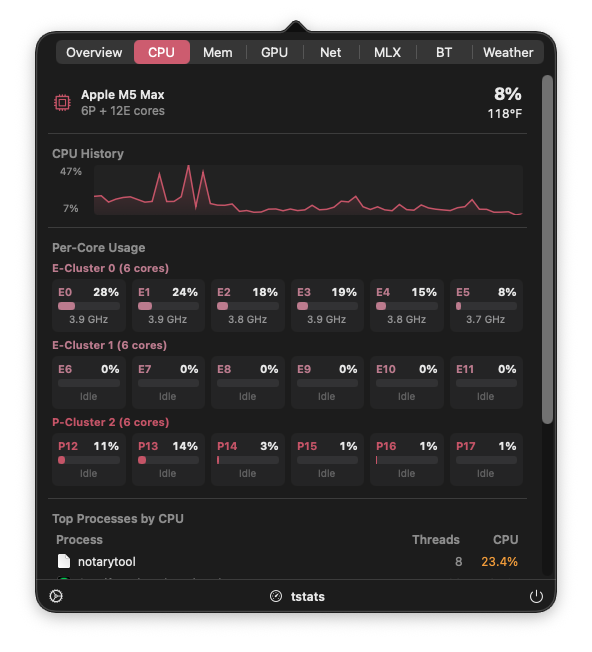Click the E6 idle core card
Screen dimensions: 592x652
(x=89, y=383)
